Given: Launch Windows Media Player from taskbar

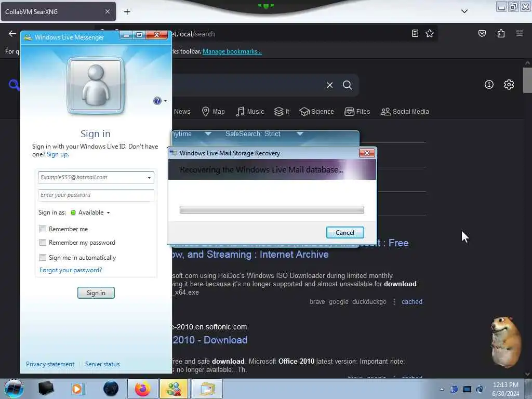Looking at the screenshot, I should point(77,389).
